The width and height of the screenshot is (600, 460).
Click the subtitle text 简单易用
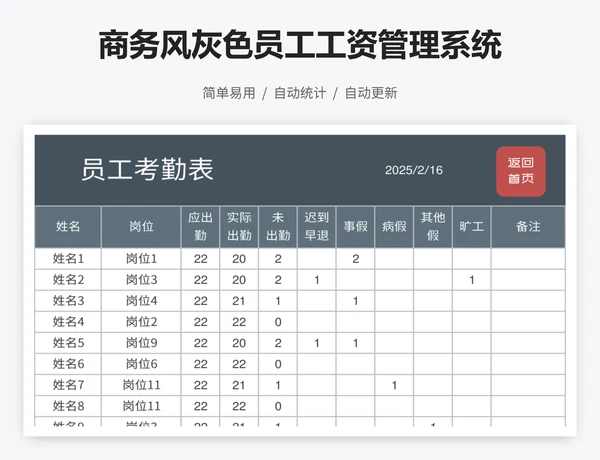click(x=229, y=93)
